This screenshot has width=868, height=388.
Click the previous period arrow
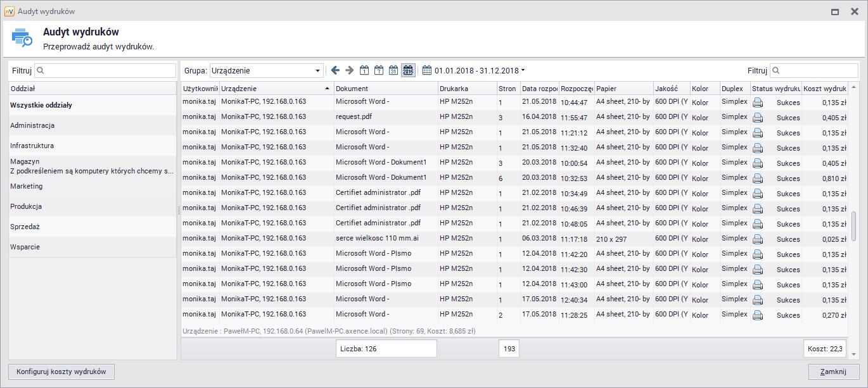[335, 70]
